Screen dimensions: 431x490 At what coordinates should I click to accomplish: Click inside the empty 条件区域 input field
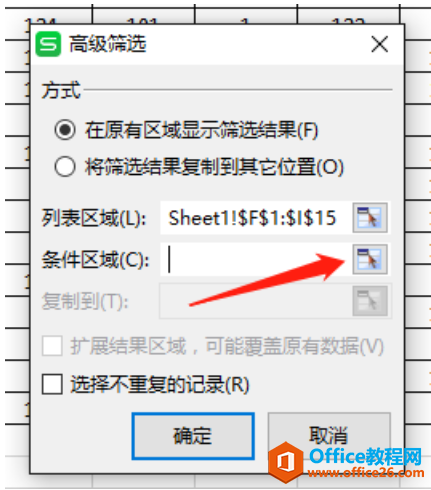click(x=256, y=259)
